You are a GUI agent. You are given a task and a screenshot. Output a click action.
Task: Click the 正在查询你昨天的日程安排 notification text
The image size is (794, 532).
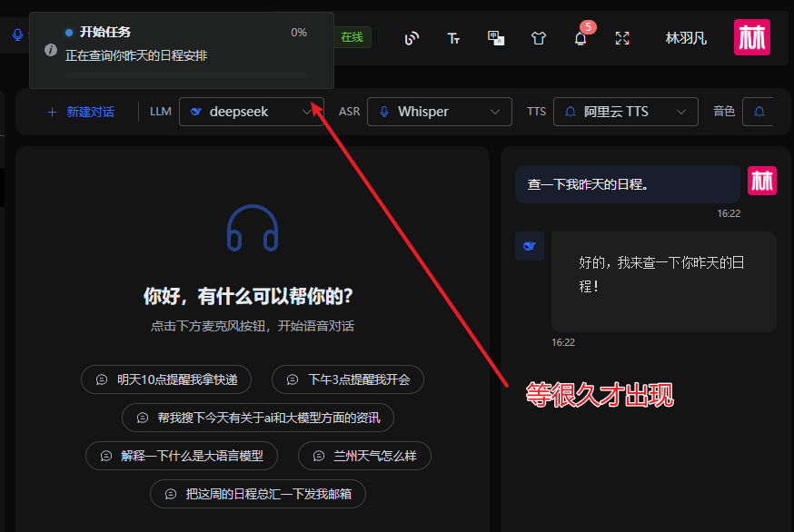click(x=136, y=55)
